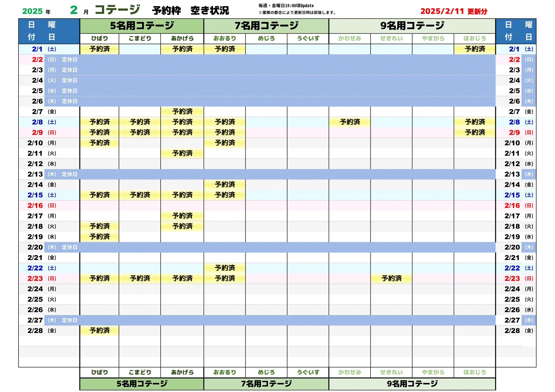Image resolution: width=555 pixels, height=392 pixels.
Task: Click 2/11 あかげら 予約済 cell
Action: (x=182, y=153)
